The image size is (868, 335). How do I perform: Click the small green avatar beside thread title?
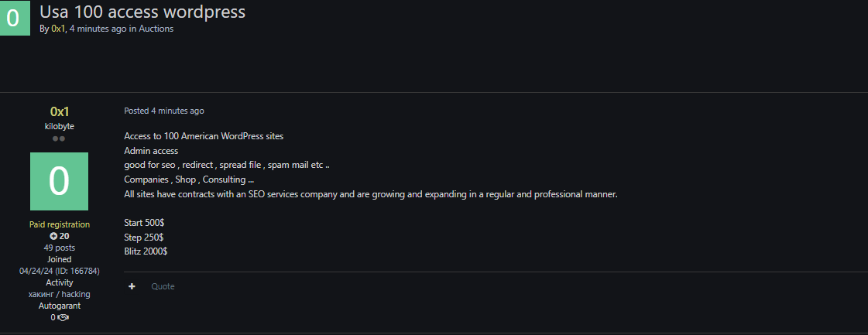point(13,18)
